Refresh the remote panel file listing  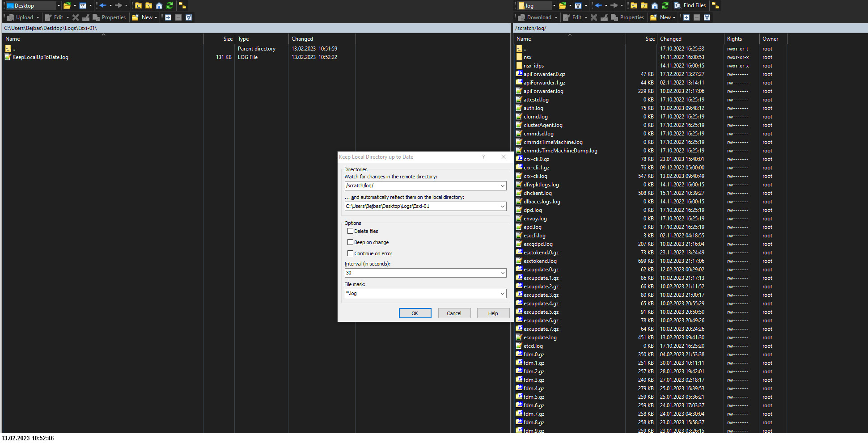pyautogui.click(x=665, y=5)
